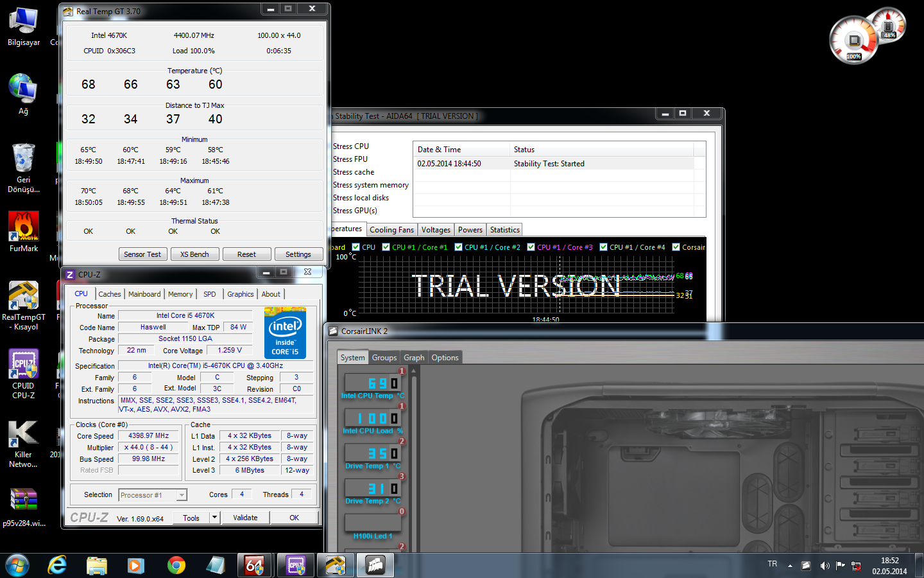Toggle CPU #1 / Core #2 checkbox
This screenshot has height=578, width=924.
458,247
